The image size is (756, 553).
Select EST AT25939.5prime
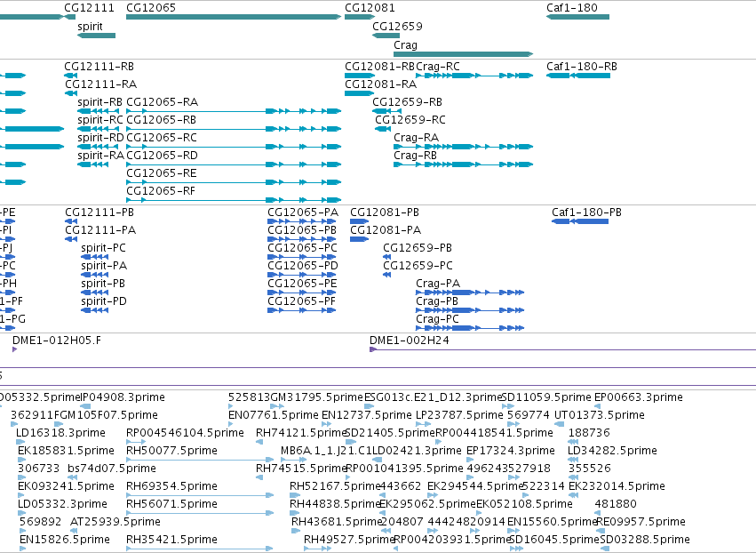coord(115,522)
